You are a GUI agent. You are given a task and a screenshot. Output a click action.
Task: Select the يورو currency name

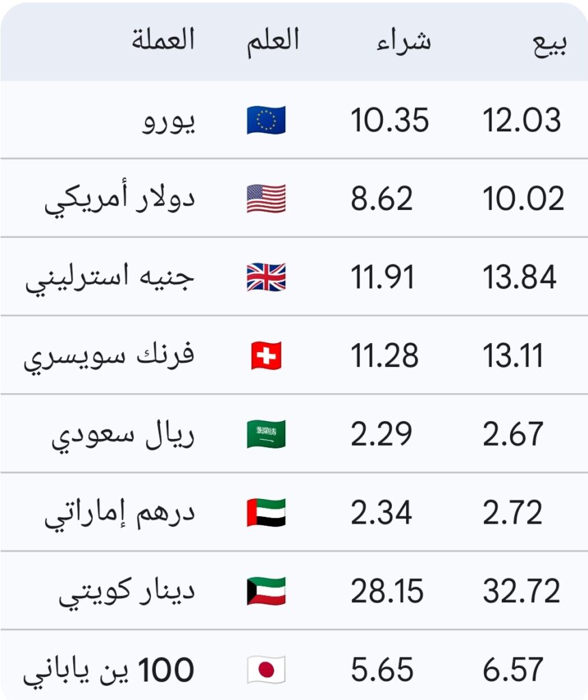tap(169, 122)
